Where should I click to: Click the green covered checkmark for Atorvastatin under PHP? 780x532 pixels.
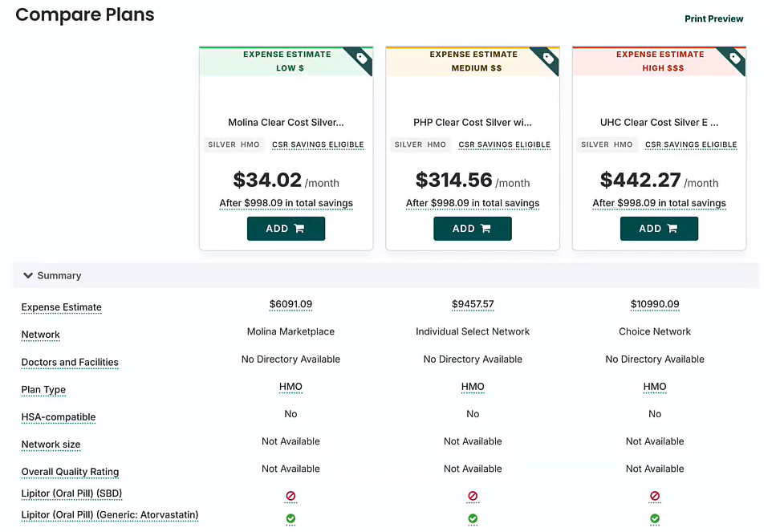473,518
